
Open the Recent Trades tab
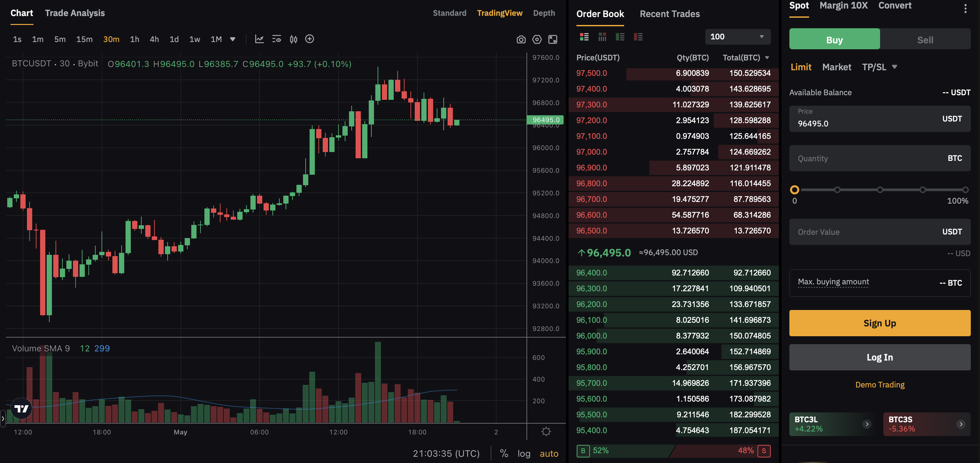pos(669,14)
